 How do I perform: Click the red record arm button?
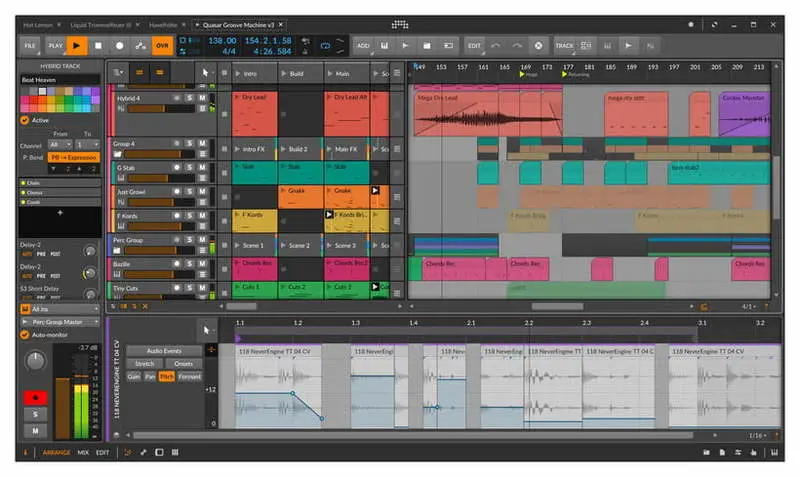pyautogui.click(x=36, y=397)
